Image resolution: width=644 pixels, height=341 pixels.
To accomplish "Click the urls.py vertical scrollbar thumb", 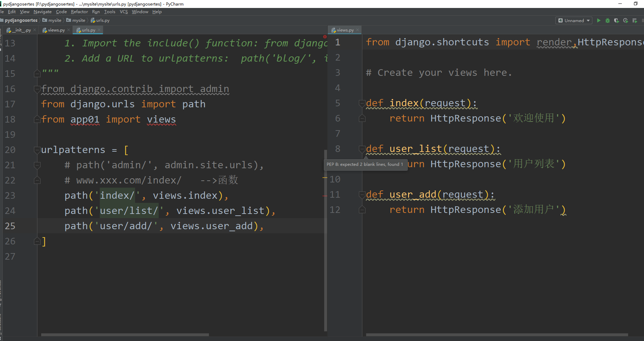I will click(x=325, y=241).
